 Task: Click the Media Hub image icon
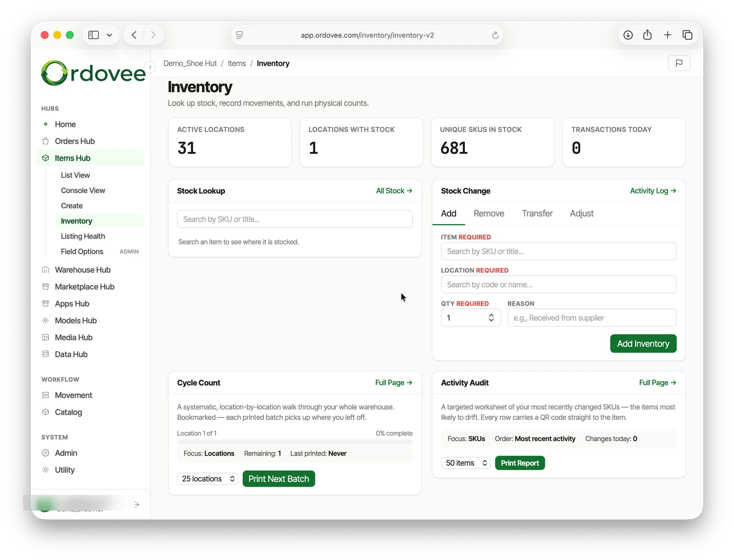pos(45,337)
